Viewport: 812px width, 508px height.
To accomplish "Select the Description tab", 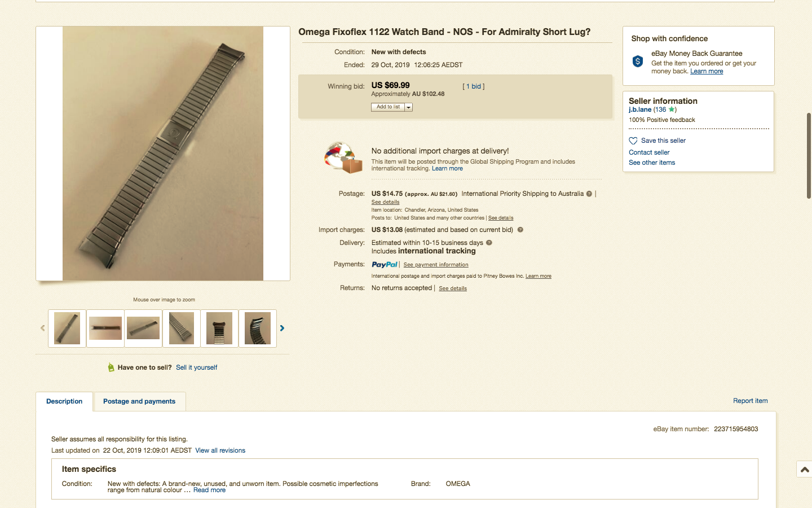I will 64,401.
